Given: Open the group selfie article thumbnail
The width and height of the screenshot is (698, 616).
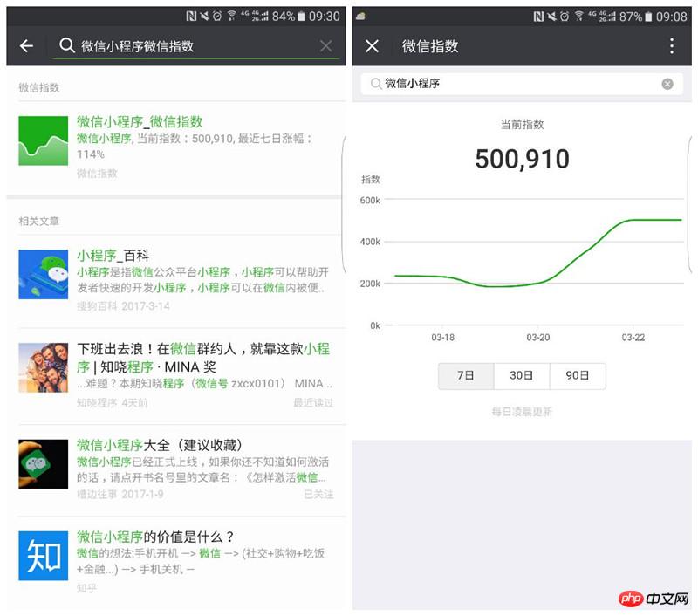Looking at the screenshot, I should [x=43, y=367].
